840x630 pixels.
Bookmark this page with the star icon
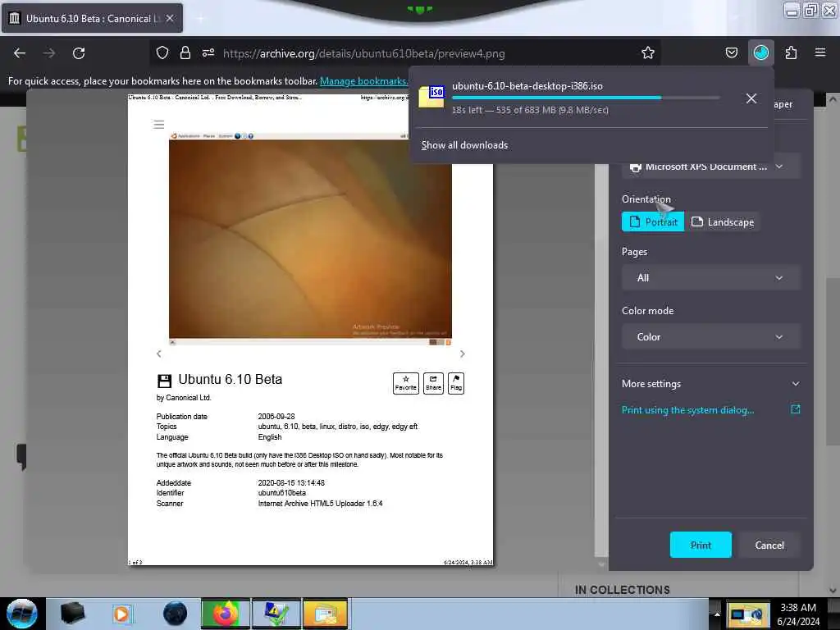point(648,52)
